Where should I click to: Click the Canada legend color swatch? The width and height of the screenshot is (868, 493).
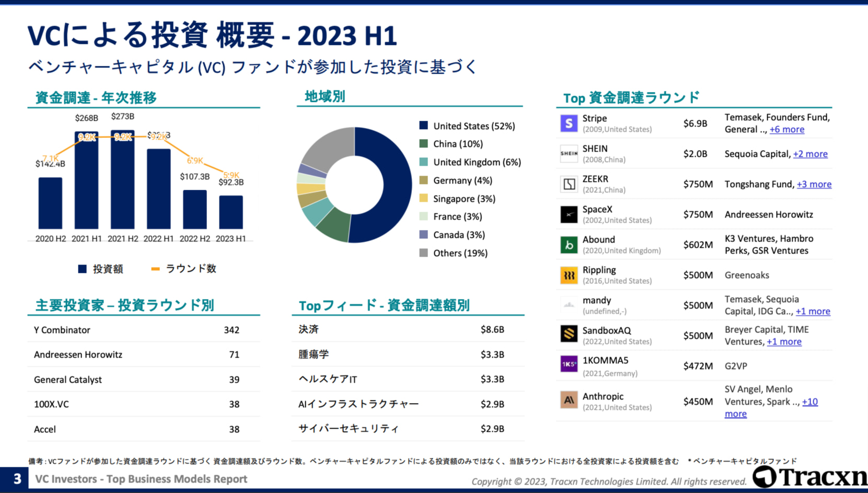(x=423, y=235)
